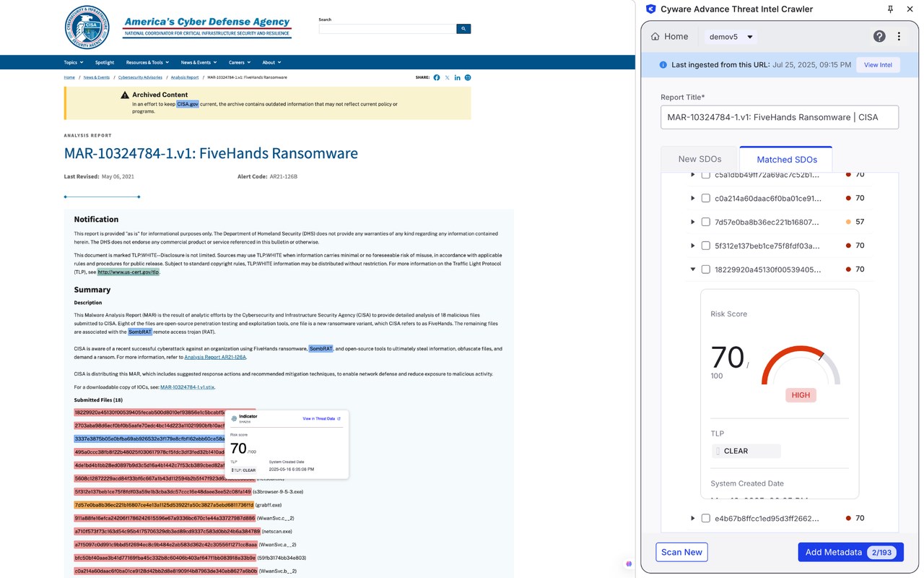Image resolution: width=924 pixels, height=578 pixels.
Task: Click the risk score gauge arc
Action: (x=801, y=363)
